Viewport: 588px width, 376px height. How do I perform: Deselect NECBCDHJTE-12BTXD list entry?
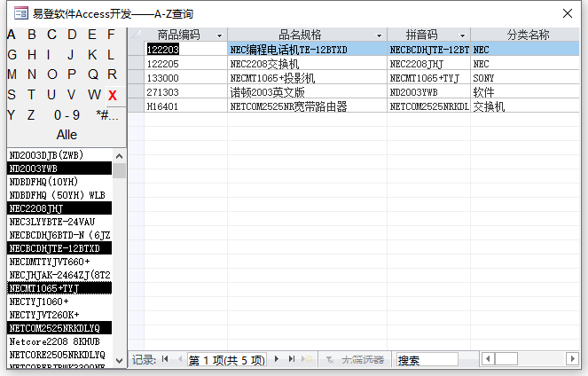coord(59,248)
